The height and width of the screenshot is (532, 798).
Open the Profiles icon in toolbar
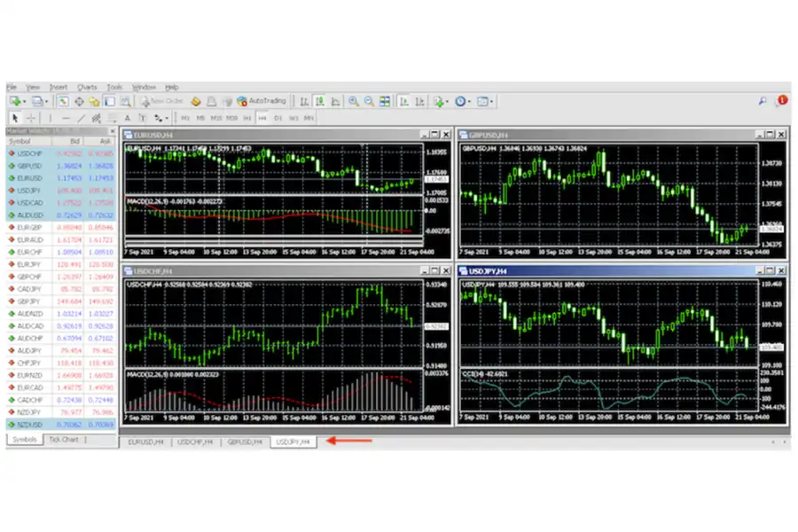(x=36, y=101)
